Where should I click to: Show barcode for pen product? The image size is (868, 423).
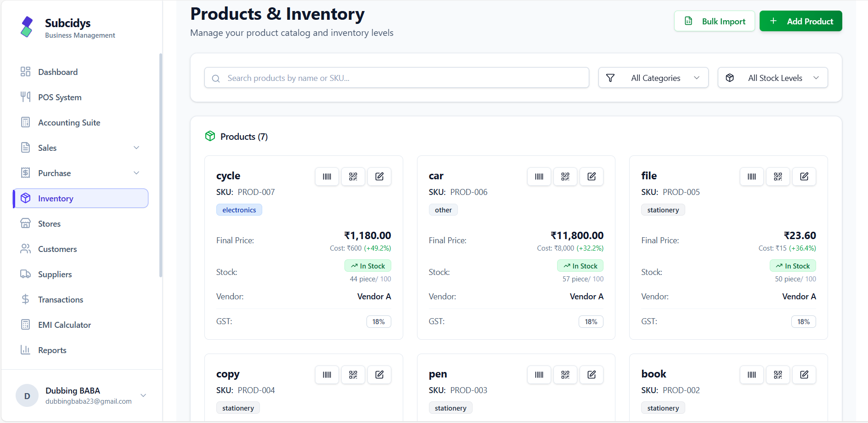[x=539, y=375]
